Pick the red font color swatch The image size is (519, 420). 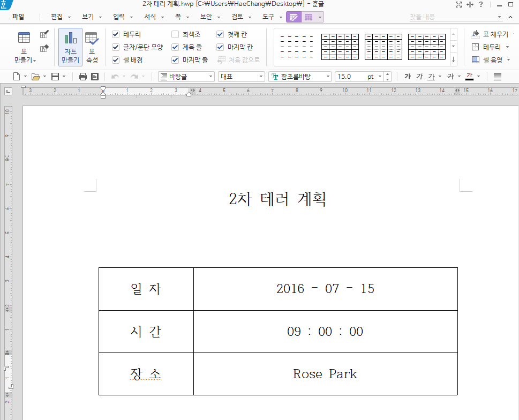pyautogui.click(x=469, y=77)
